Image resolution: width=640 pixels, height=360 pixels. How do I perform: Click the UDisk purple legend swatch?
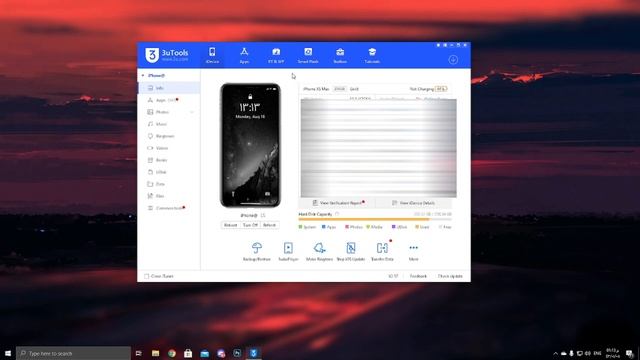(x=393, y=227)
